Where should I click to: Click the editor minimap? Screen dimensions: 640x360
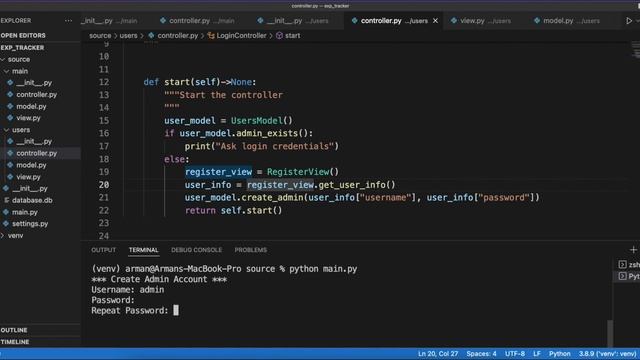click(x=636, y=50)
